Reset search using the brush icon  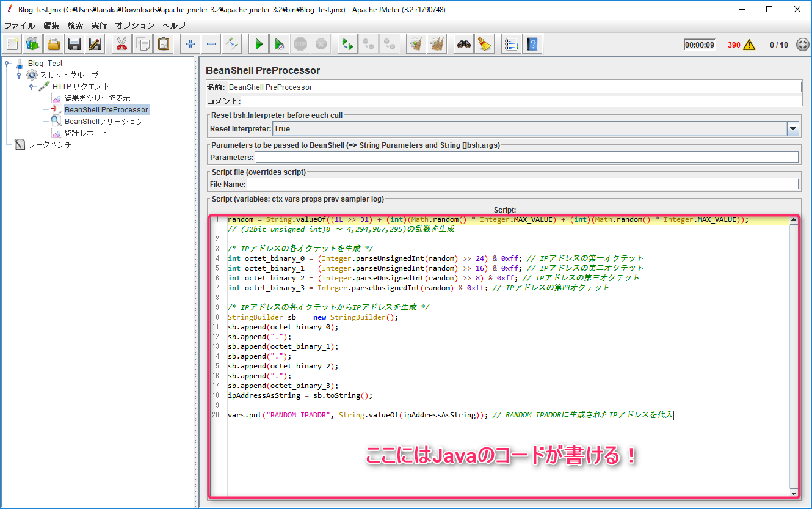(485, 44)
